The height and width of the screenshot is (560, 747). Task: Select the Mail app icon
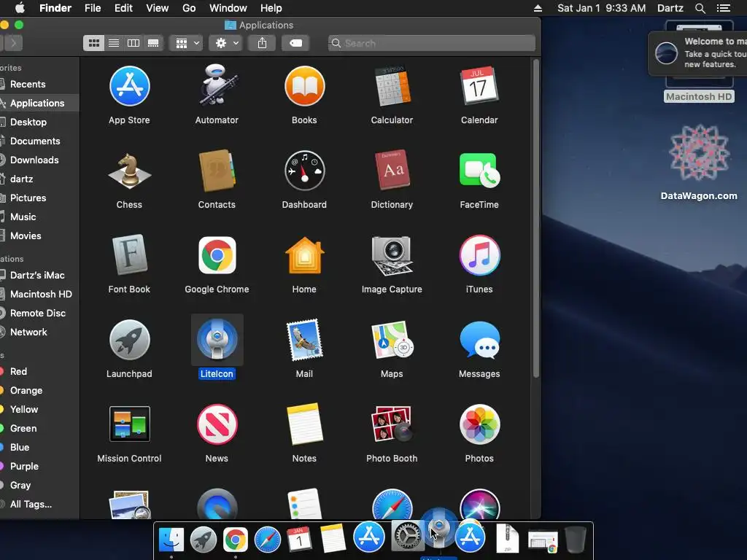(x=304, y=340)
